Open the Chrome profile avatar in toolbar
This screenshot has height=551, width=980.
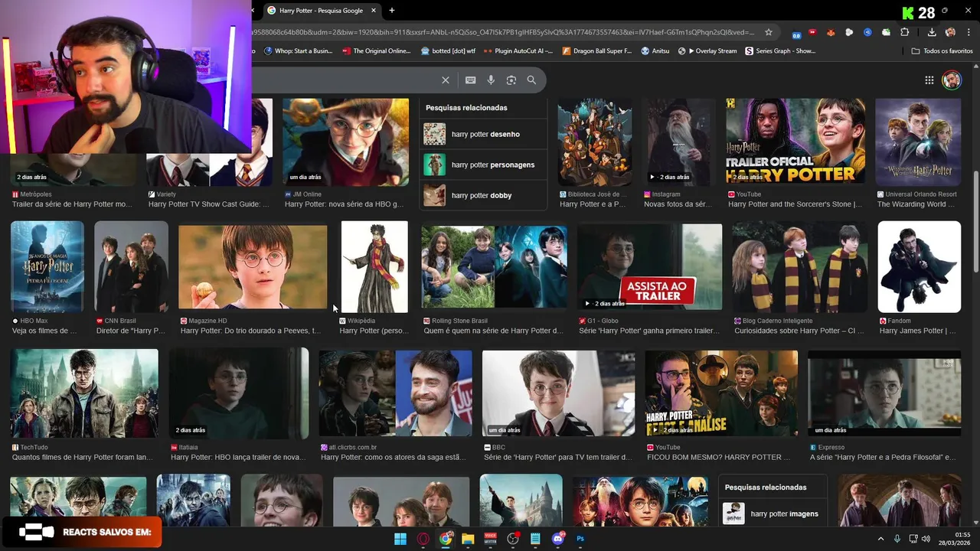pyautogui.click(x=950, y=32)
